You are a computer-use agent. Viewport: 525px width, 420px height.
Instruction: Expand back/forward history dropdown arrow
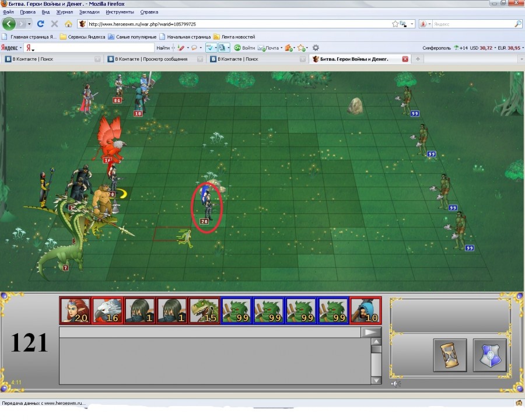[x=30, y=24]
